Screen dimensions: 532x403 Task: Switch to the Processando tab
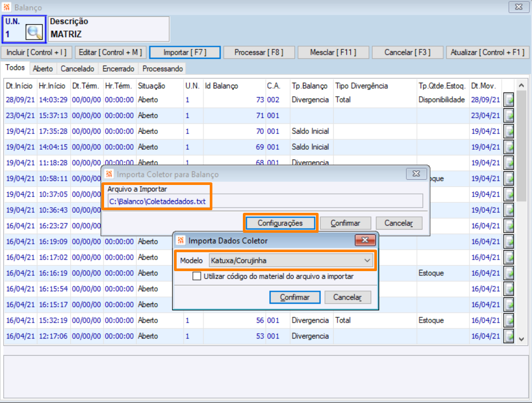162,68
